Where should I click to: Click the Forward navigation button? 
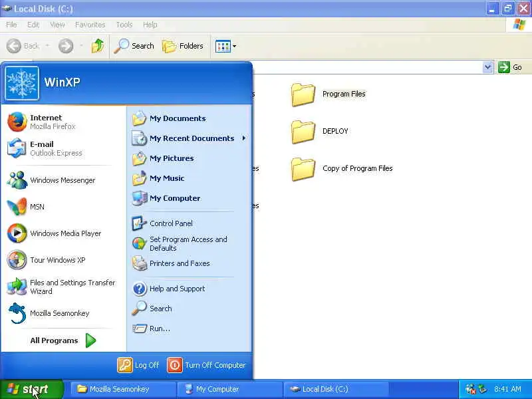(66, 46)
